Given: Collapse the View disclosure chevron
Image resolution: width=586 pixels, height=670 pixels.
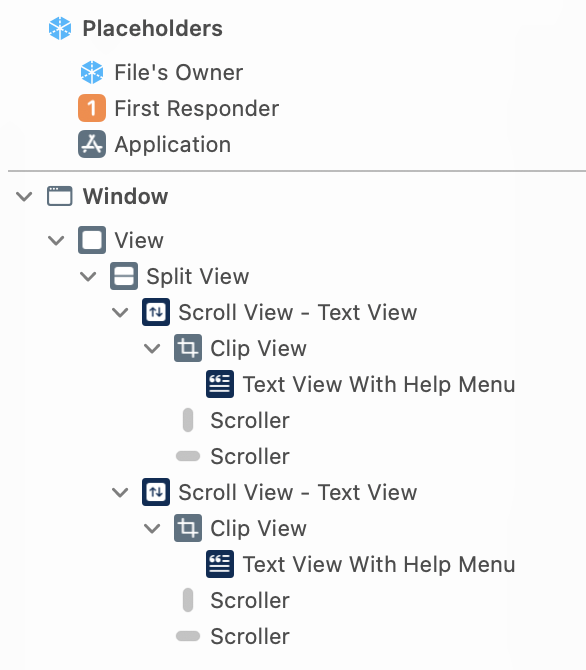Looking at the screenshot, I should (x=56, y=241).
